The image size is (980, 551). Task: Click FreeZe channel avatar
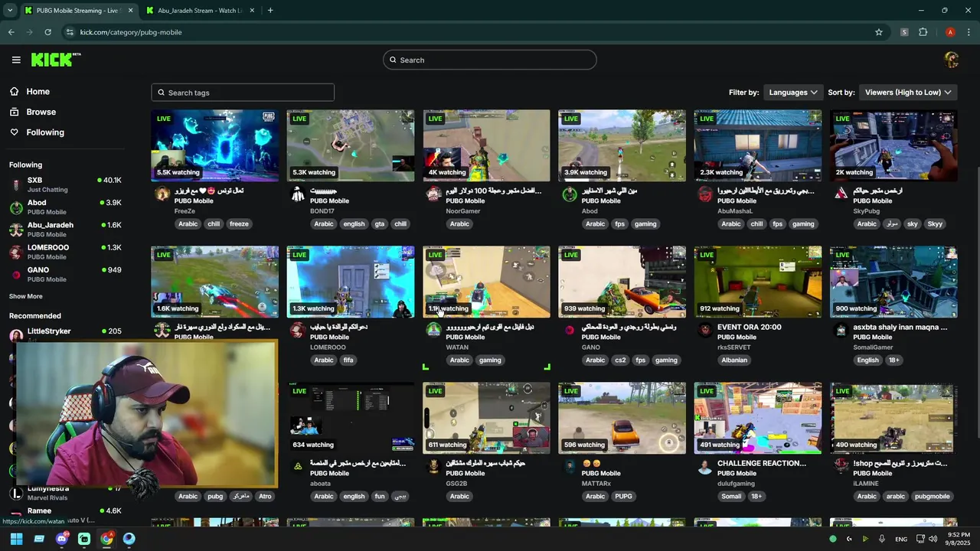(x=162, y=194)
